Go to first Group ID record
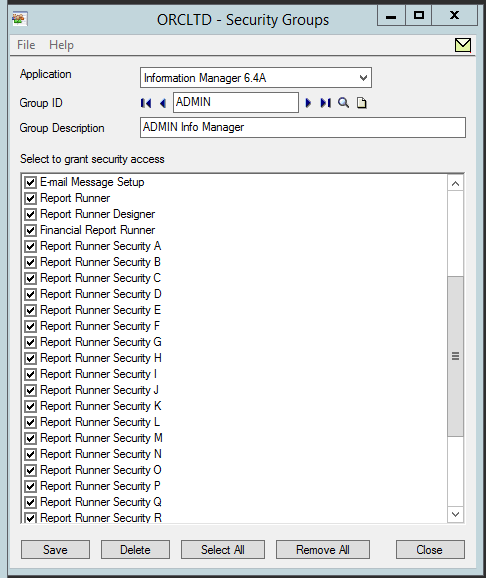The height and width of the screenshot is (578, 486). 146,103
